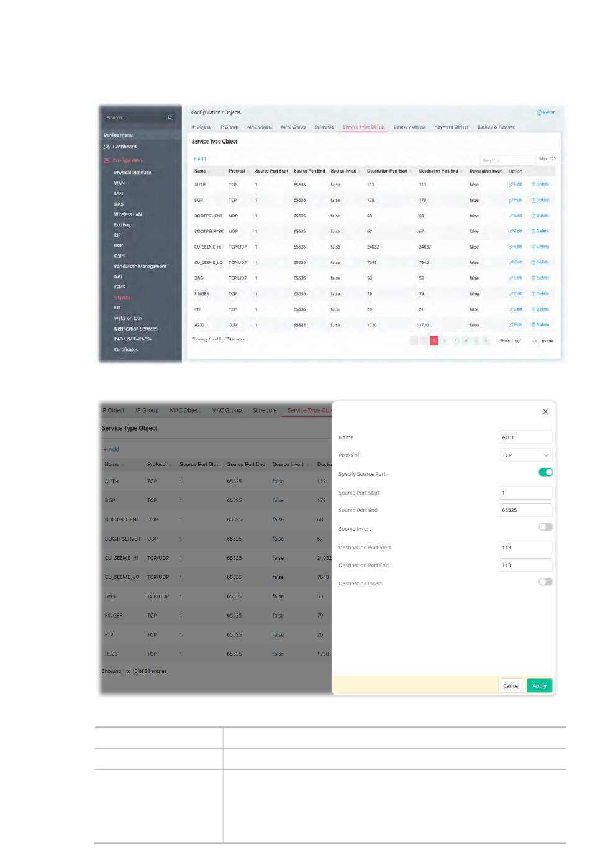The width and height of the screenshot is (590, 868).
Task: Delete the FTP service entry
Action: point(540,309)
